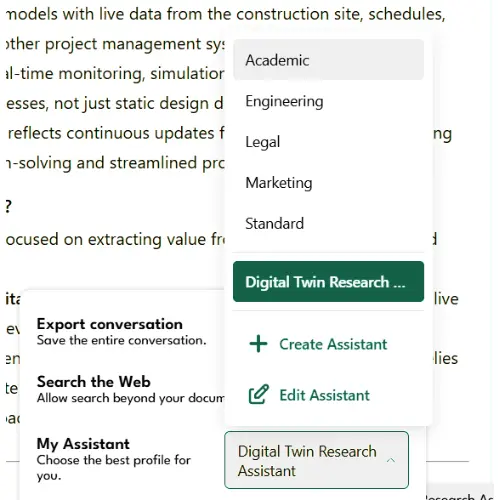Open the Create Assistant link

click(x=333, y=344)
